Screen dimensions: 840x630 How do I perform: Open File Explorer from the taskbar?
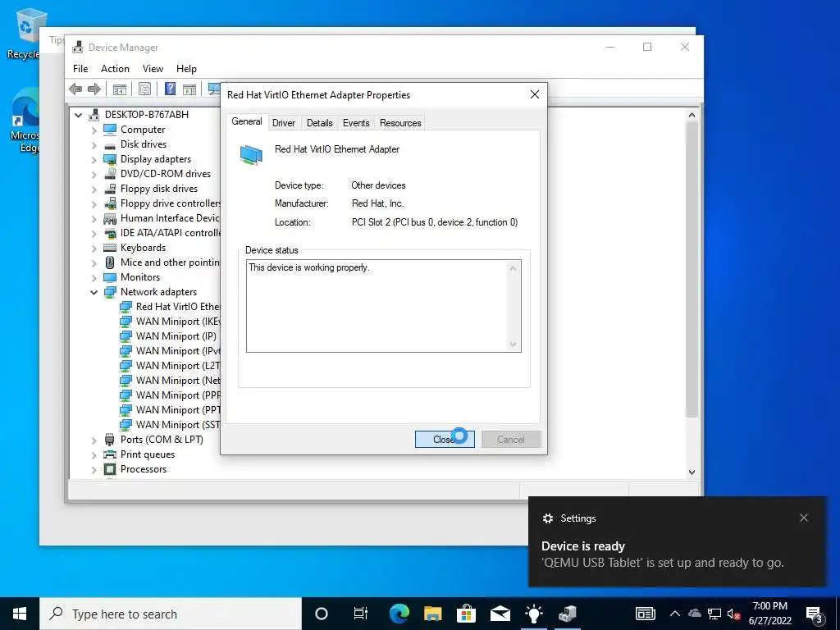(x=433, y=614)
